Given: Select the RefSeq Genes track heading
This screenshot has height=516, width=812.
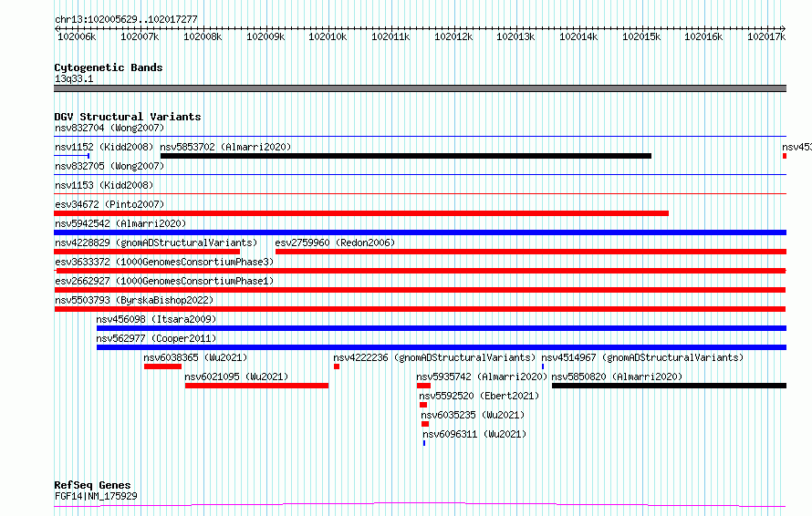Looking at the screenshot, I should coord(93,486).
